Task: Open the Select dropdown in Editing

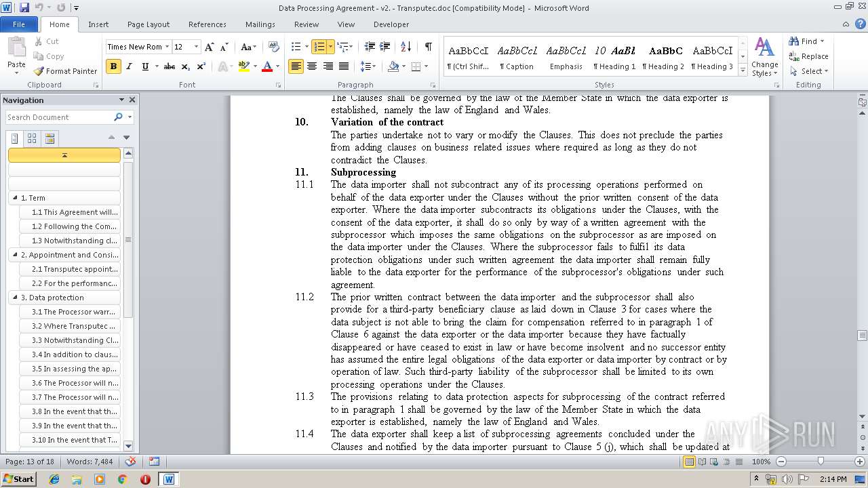Action: click(810, 71)
